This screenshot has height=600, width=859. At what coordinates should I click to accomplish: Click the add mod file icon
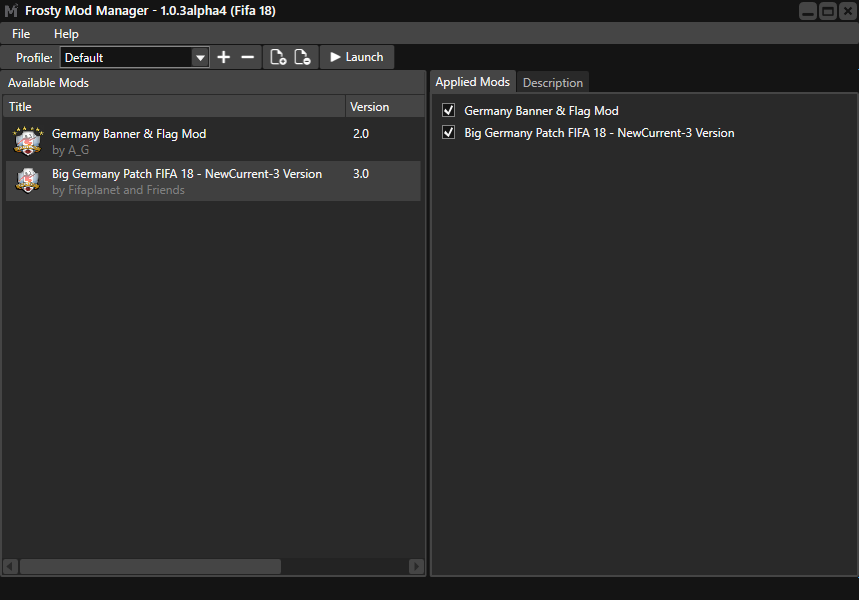tap(278, 57)
